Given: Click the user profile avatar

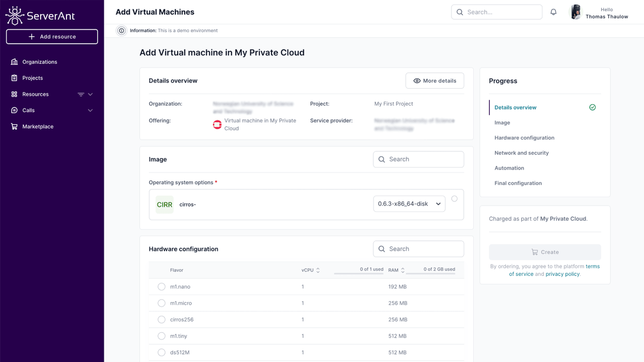Looking at the screenshot, I should tap(576, 12).
